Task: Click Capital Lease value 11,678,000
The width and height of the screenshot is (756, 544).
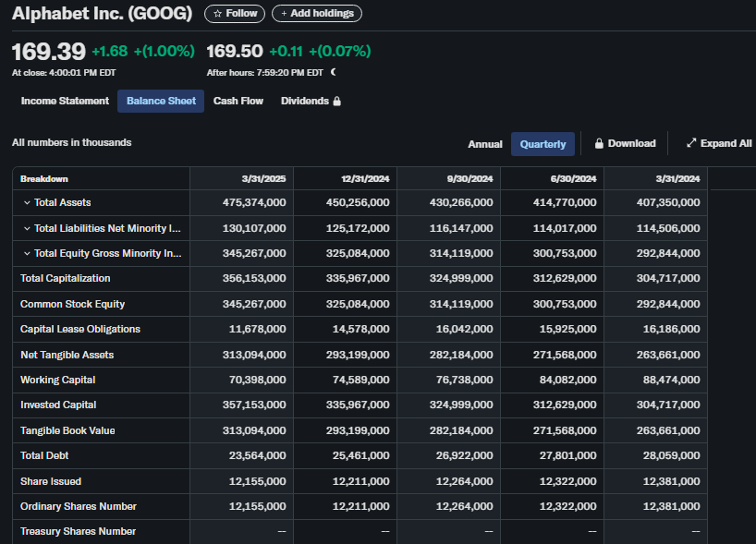Action: tap(257, 329)
